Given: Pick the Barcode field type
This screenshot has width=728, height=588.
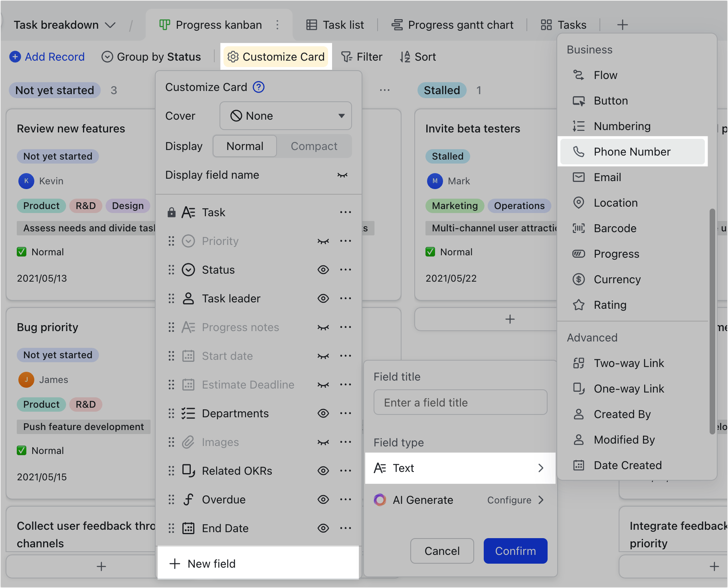Looking at the screenshot, I should coord(615,228).
